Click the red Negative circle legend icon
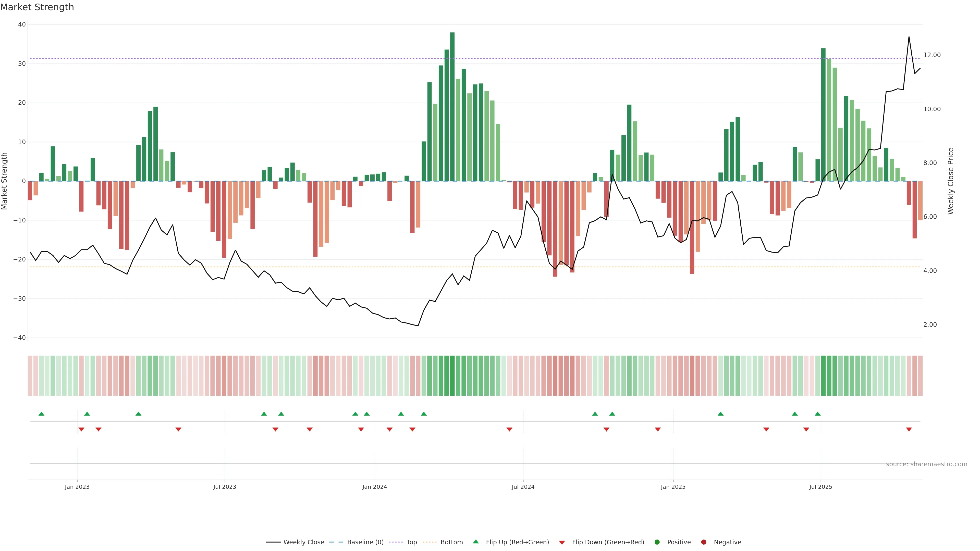 703,542
